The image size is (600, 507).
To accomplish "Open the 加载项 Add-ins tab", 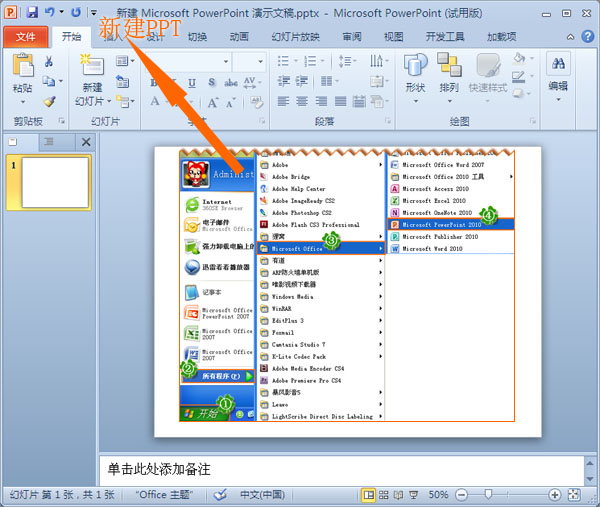I will [x=501, y=37].
